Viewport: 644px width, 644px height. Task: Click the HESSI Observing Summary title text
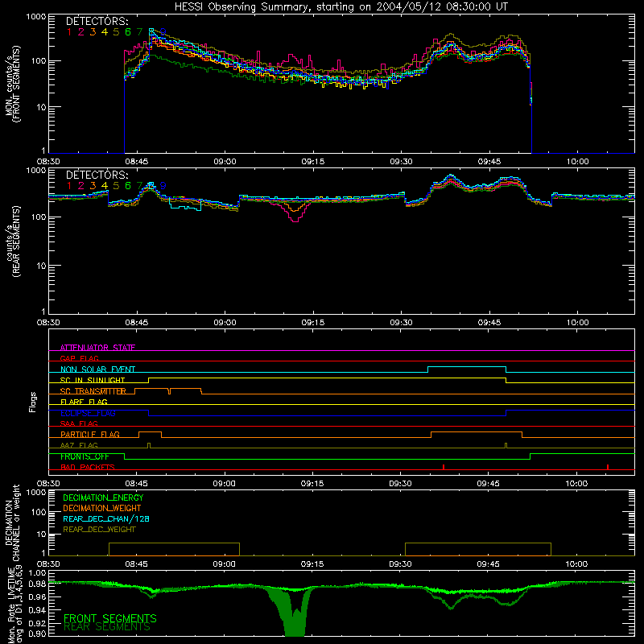(x=341, y=7)
